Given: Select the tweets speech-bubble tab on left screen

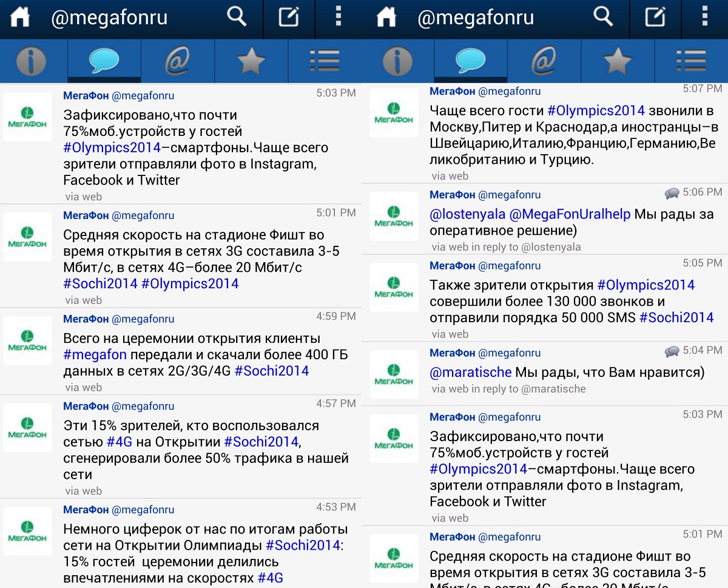Looking at the screenshot, I should (x=104, y=61).
